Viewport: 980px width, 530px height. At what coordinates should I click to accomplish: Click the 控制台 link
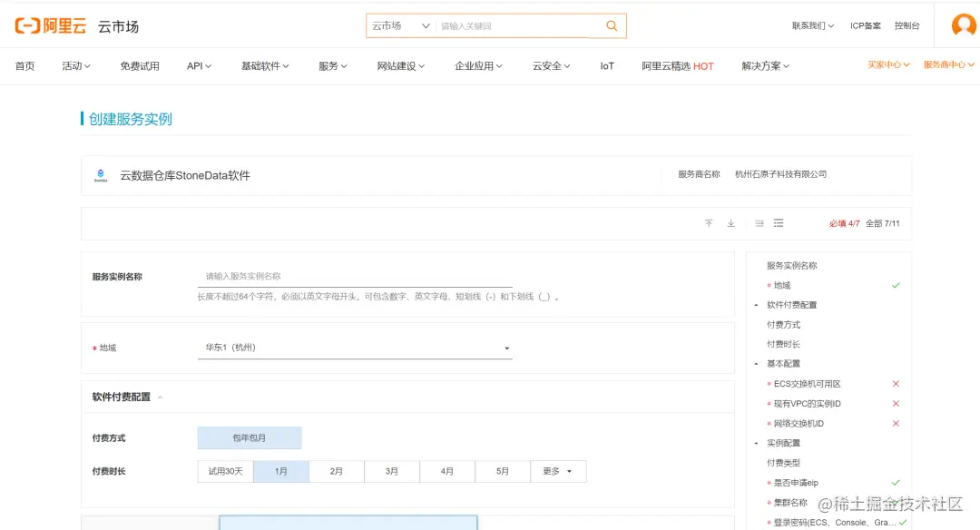click(906, 25)
